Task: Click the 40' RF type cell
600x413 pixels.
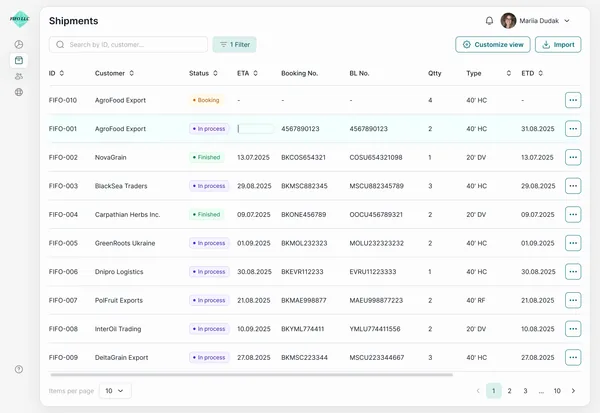Action: coord(476,300)
